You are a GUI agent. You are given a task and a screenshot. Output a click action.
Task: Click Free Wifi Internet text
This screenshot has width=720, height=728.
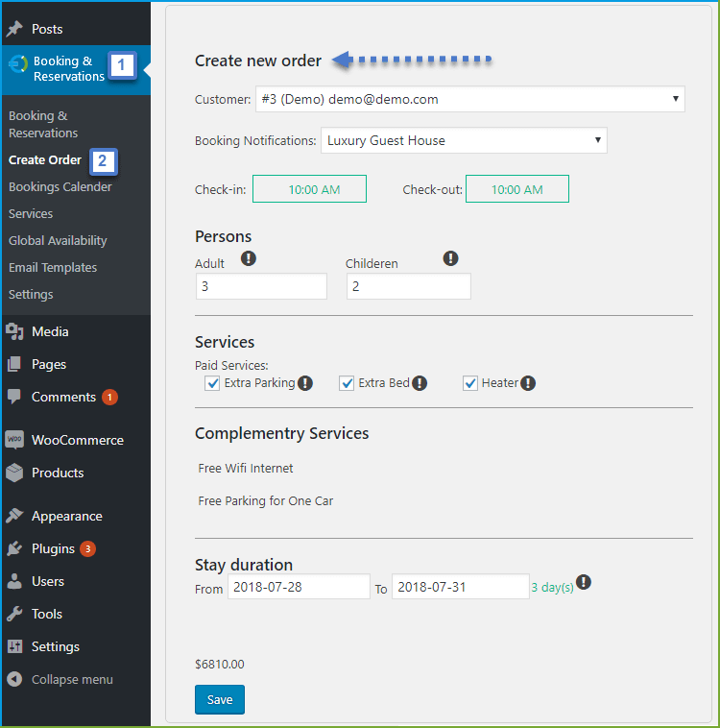pyautogui.click(x=246, y=468)
